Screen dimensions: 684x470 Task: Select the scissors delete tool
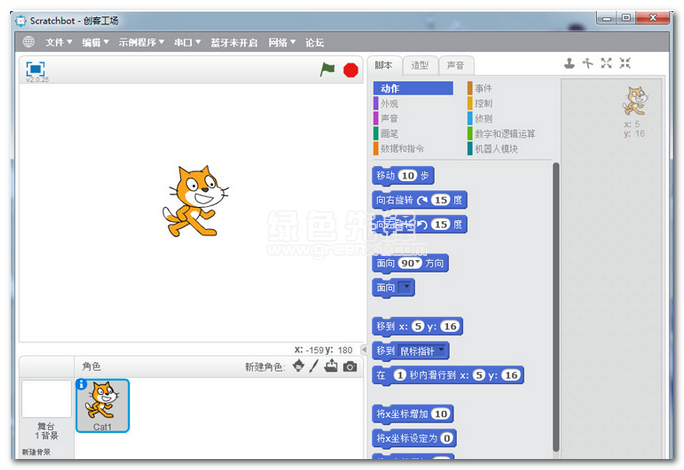[588, 63]
